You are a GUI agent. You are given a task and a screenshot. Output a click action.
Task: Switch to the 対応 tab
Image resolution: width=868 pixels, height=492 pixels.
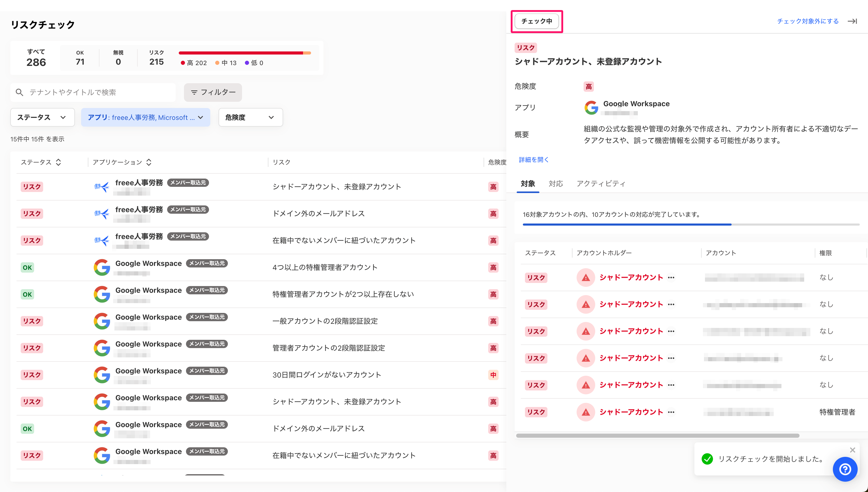(x=556, y=183)
